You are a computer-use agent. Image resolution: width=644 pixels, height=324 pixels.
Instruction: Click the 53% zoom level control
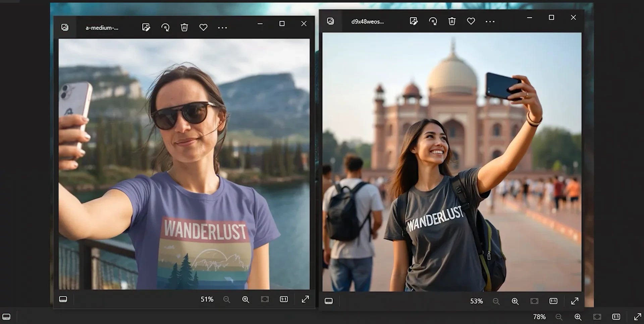pyautogui.click(x=476, y=301)
